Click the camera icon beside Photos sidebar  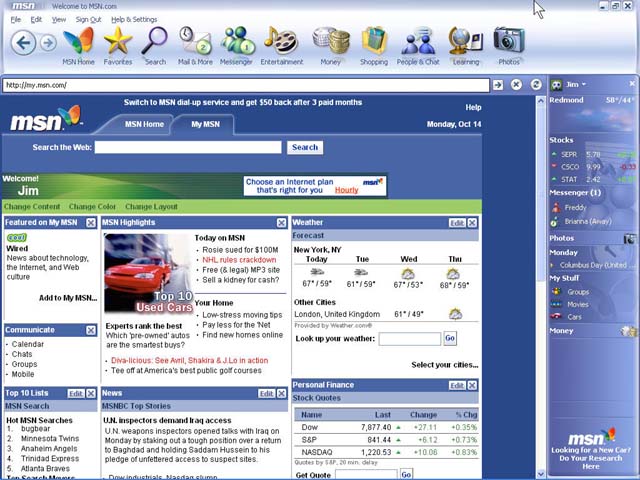pos(630,238)
